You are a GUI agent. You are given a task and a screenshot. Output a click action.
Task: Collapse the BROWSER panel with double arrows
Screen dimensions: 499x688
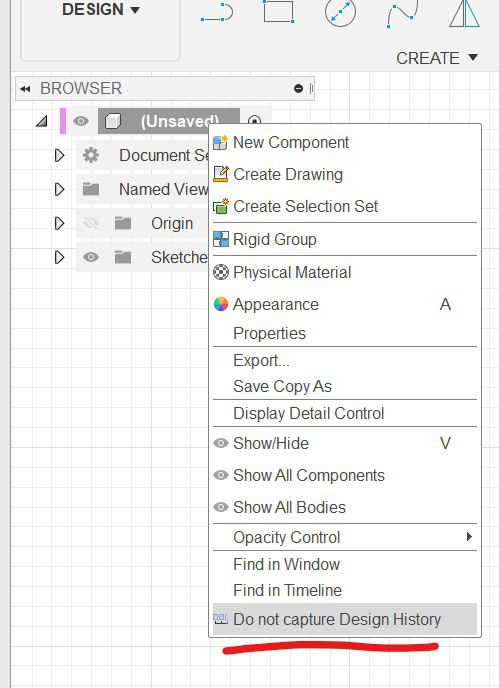pos(25,89)
